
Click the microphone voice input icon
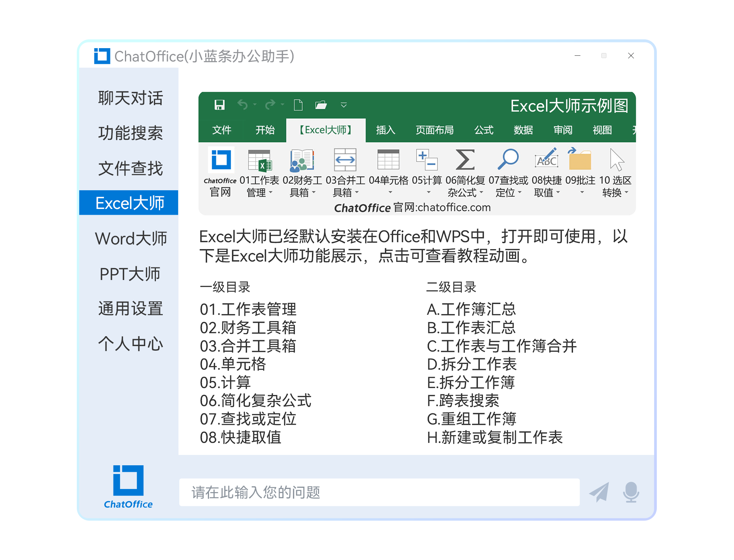coord(631,492)
